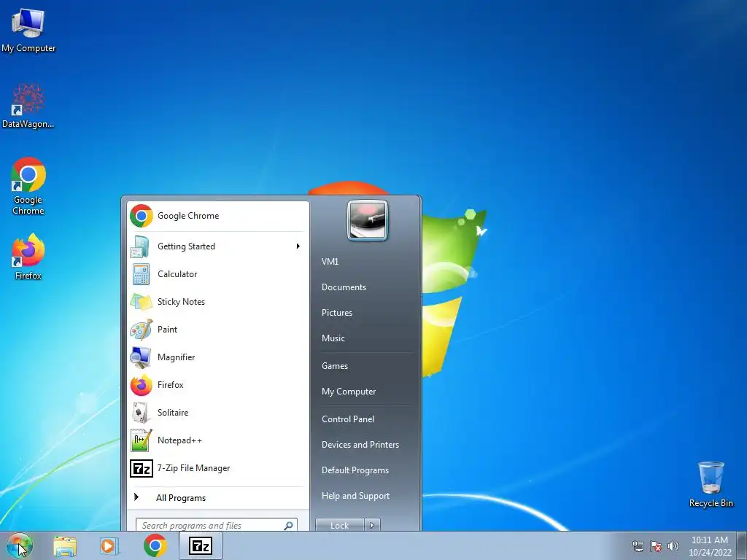Screen dimensions: 747x560
Task: Click the taskbar clock showing 10:11 AM
Action: pos(710,546)
